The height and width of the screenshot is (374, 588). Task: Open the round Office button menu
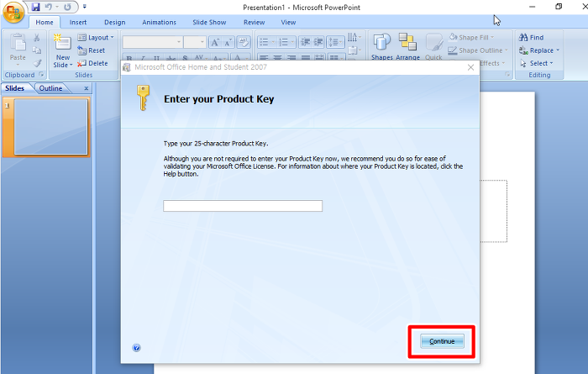13,13
